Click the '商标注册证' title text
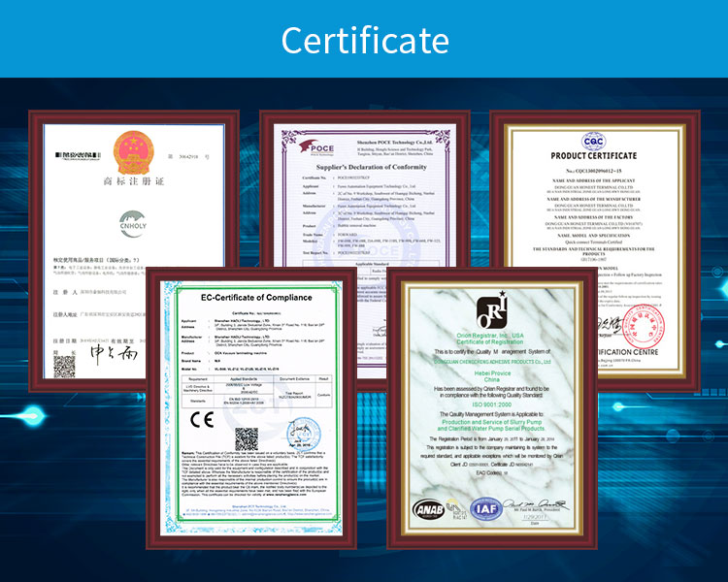Viewport: 728px width, 582px height. click(x=134, y=181)
